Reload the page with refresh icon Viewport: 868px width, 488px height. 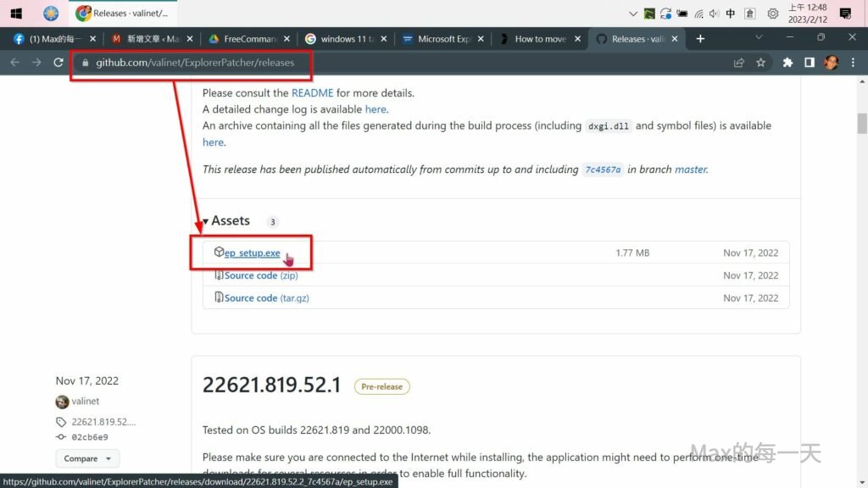(x=58, y=63)
